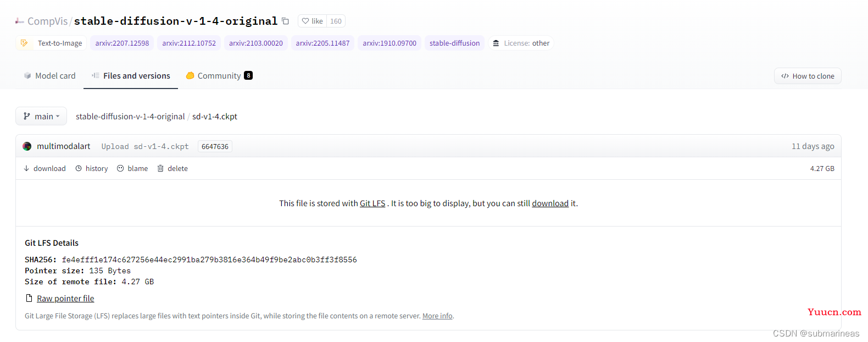This screenshot has height=342, width=868.
Task: Go to stable-diffusion-v-1-4-original breadcrumb folder
Action: point(130,117)
